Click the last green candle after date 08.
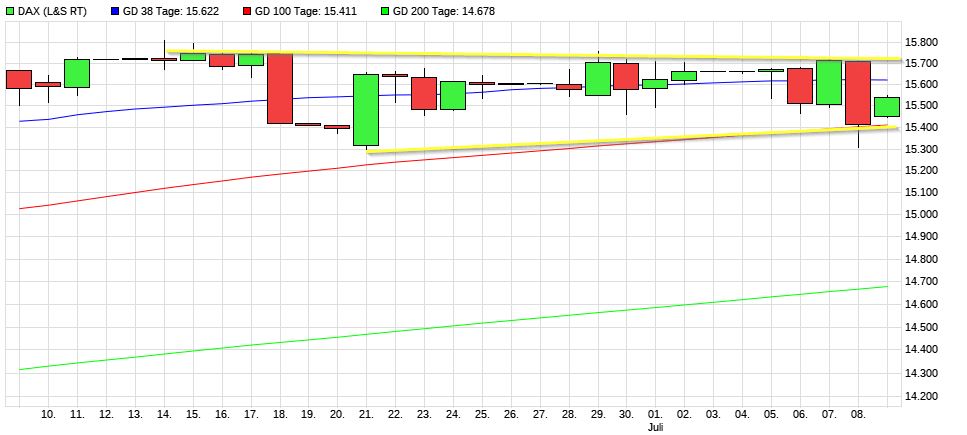 tap(887, 107)
